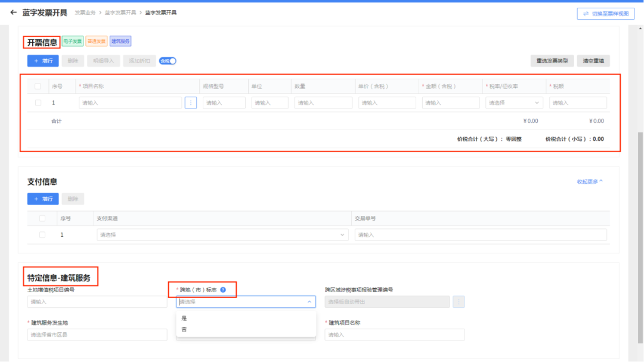The width and height of the screenshot is (644, 362).
Task: Switch to invoice view with 切换至票样视图
Action: click(x=606, y=14)
